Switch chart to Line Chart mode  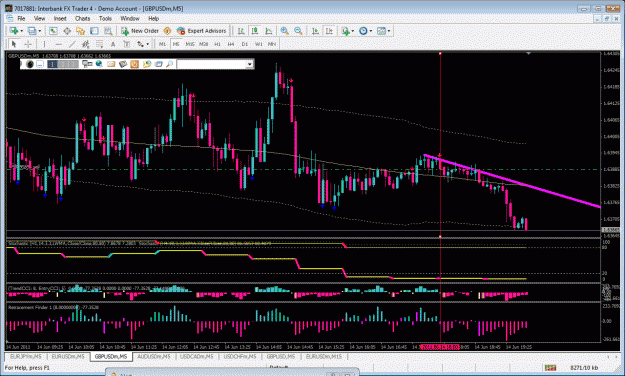tap(269, 31)
